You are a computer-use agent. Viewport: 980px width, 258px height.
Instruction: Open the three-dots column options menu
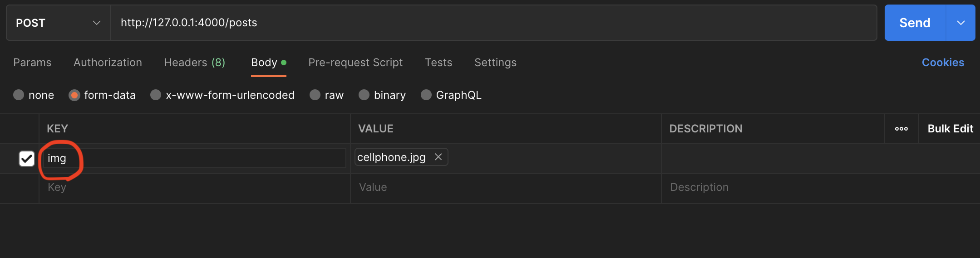pos(901,129)
